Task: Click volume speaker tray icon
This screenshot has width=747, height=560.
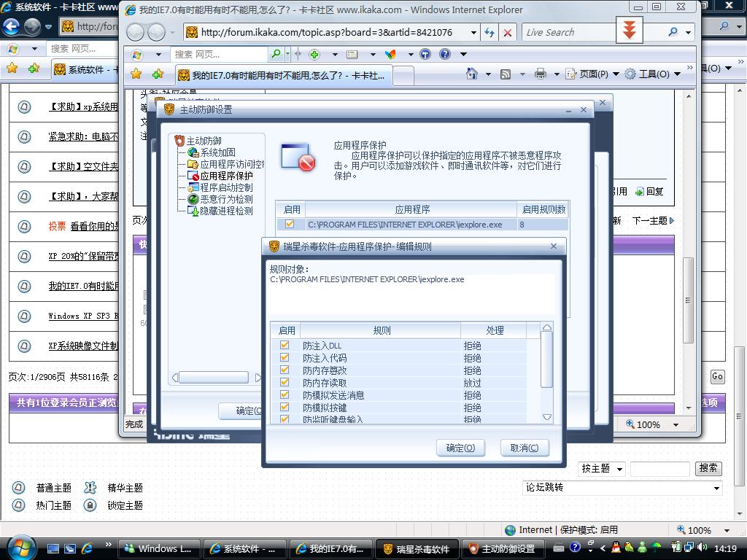Action: (702, 547)
